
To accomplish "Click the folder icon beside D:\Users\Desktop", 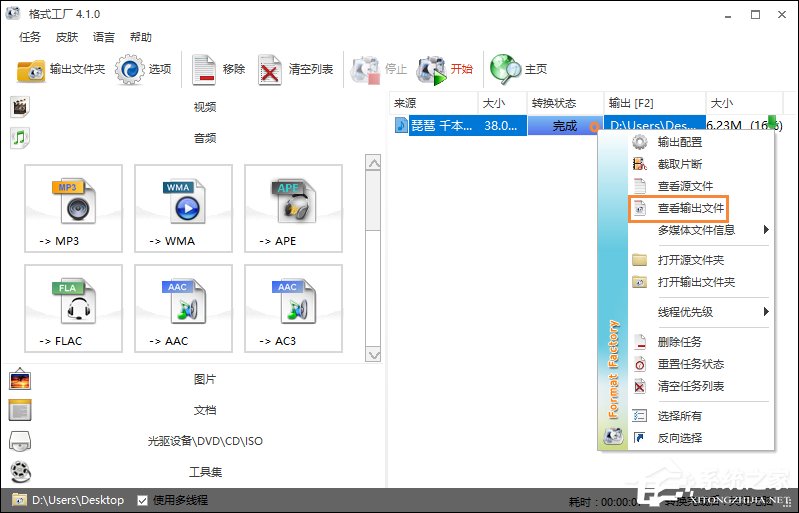I will tap(19, 500).
